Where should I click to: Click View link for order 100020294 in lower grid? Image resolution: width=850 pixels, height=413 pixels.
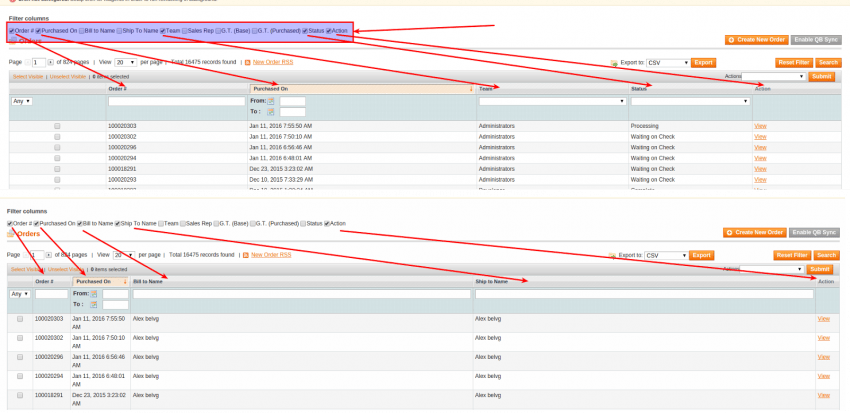coord(823,376)
